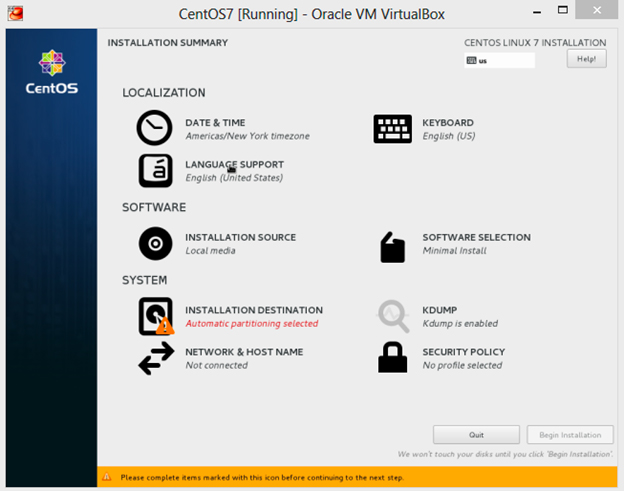Click 'English (US)' keyboard text
Image resolution: width=624 pixels, height=491 pixels.
(448, 136)
